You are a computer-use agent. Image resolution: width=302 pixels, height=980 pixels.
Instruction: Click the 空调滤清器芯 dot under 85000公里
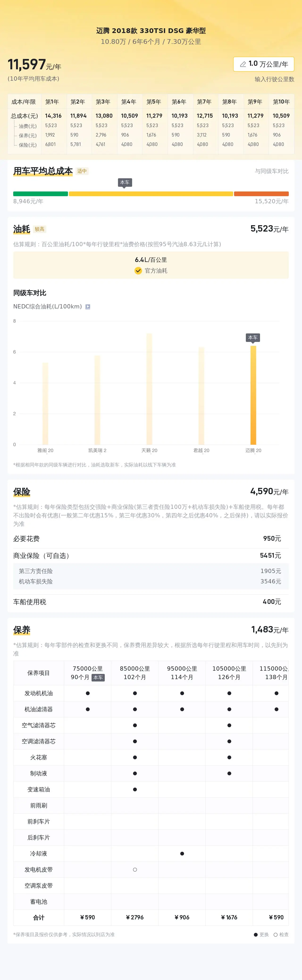click(135, 741)
